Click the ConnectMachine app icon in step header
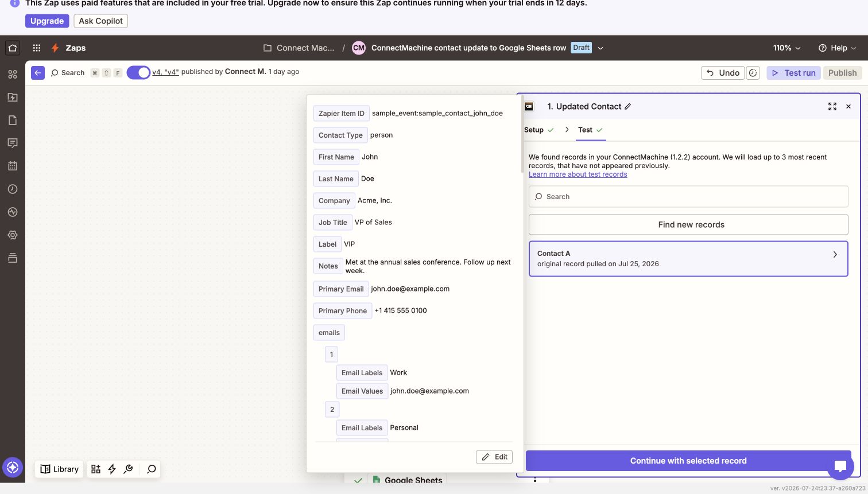This screenshot has height=494, width=868. [529, 107]
